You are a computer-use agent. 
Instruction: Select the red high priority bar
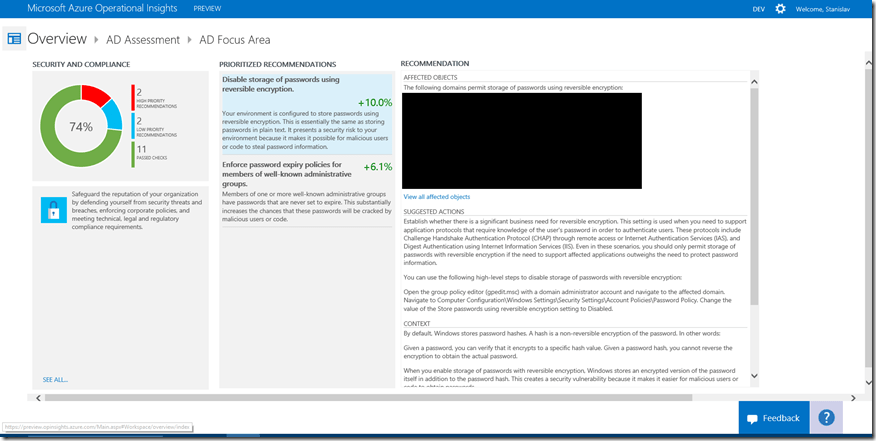tap(133, 97)
